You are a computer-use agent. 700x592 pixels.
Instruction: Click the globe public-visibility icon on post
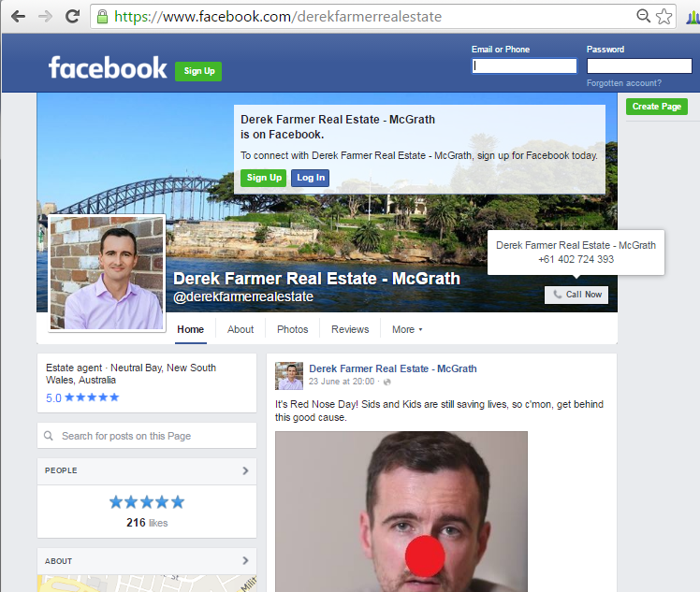(387, 382)
